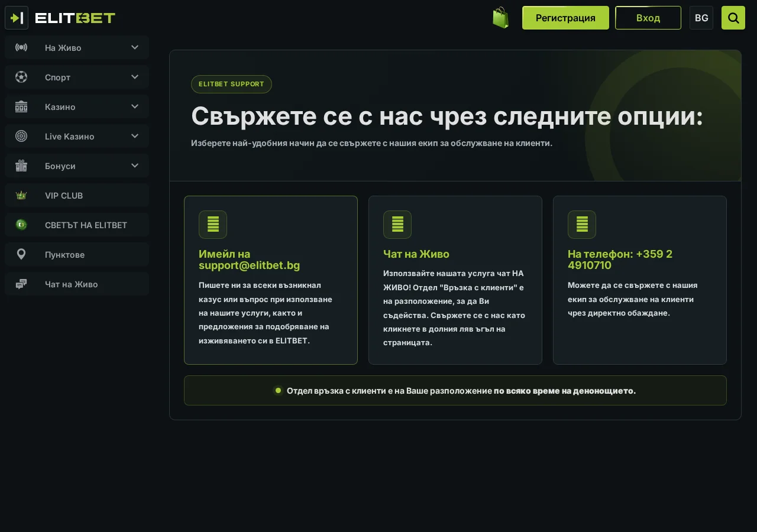757x532 pixels.
Task: Expand the Казино menu chevron
Action: [x=135, y=106]
